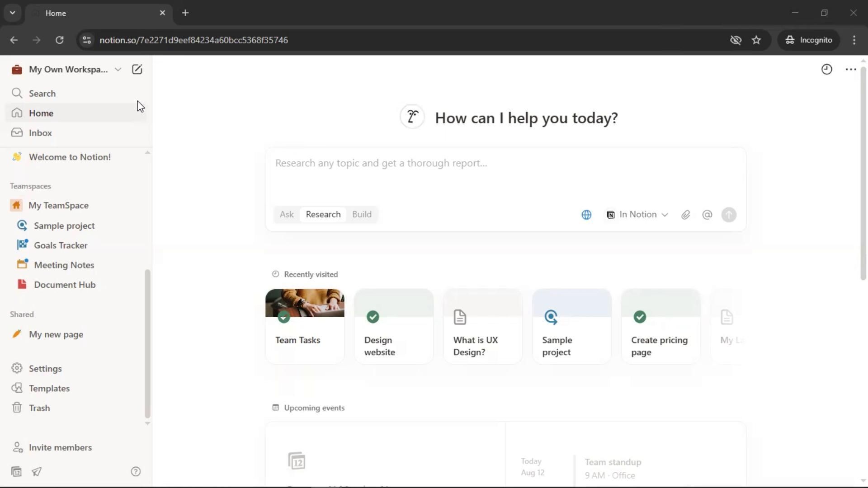Open the chat history clock icon

point(826,69)
